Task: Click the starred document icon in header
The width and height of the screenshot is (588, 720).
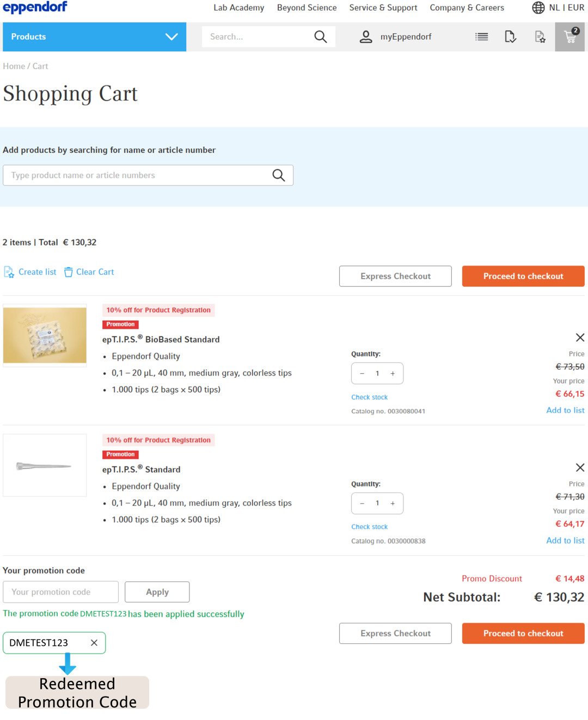Action: [540, 36]
